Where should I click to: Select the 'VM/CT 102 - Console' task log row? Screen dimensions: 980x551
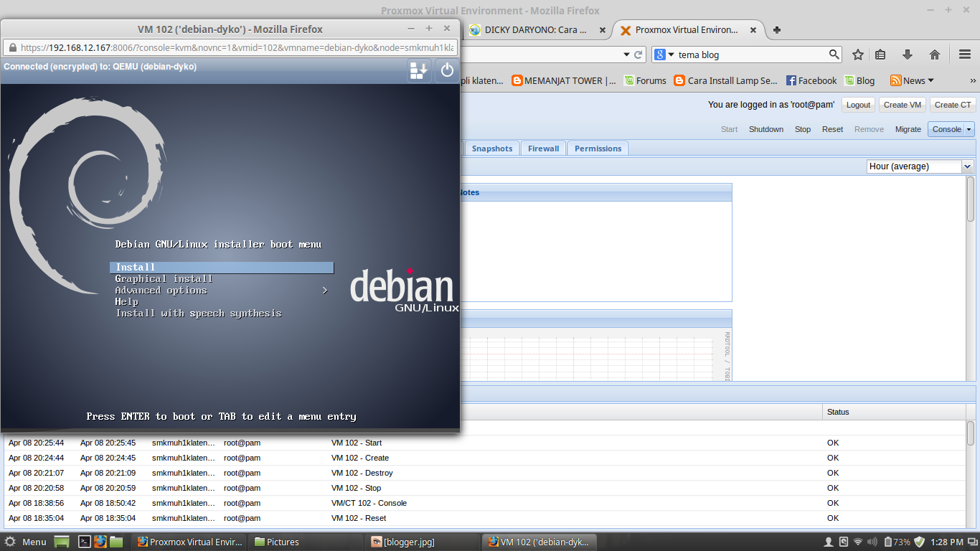coord(485,503)
